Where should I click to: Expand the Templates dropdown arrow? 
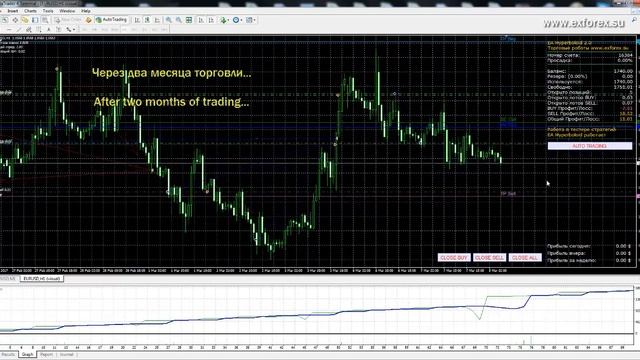(255, 20)
